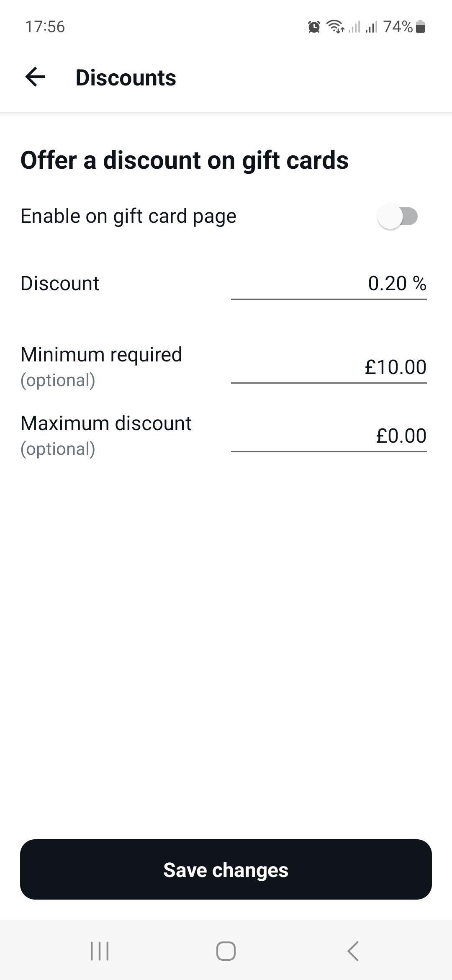Tap the Android home button
The height and width of the screenshot is (980, 452).
[x=226, y=951]
